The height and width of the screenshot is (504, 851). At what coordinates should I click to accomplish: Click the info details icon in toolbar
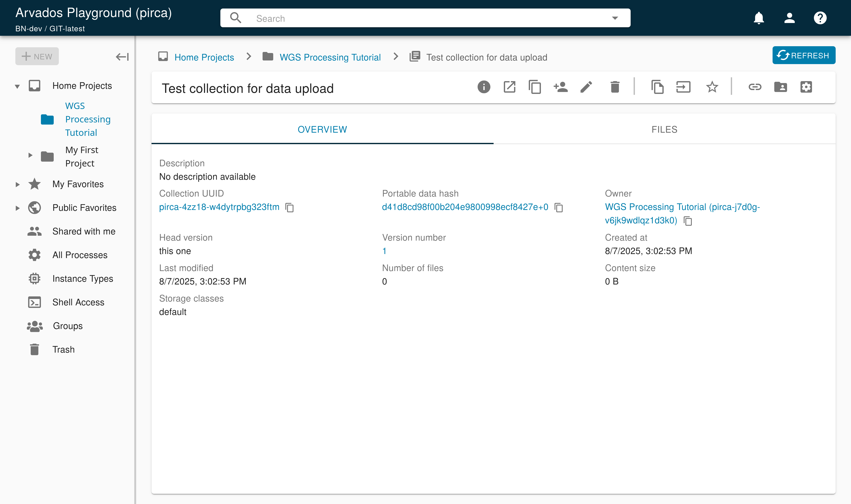[484, 87]
